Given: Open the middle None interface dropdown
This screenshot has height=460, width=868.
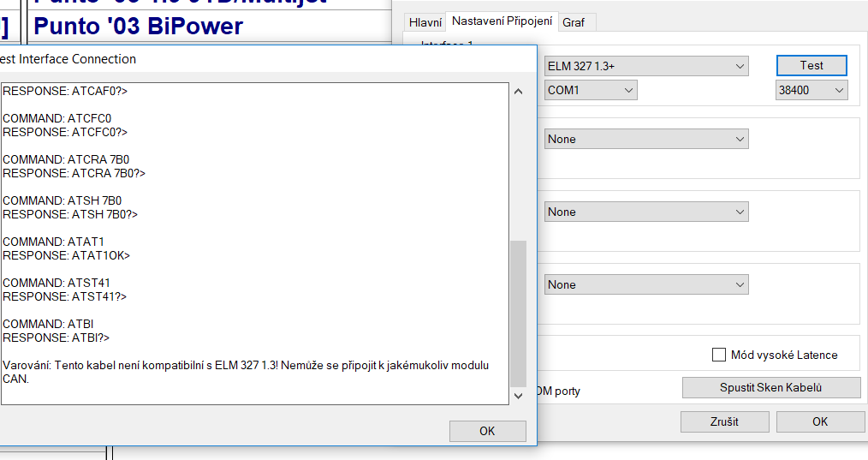Looking at the screenshot, I should click(646, 212).
